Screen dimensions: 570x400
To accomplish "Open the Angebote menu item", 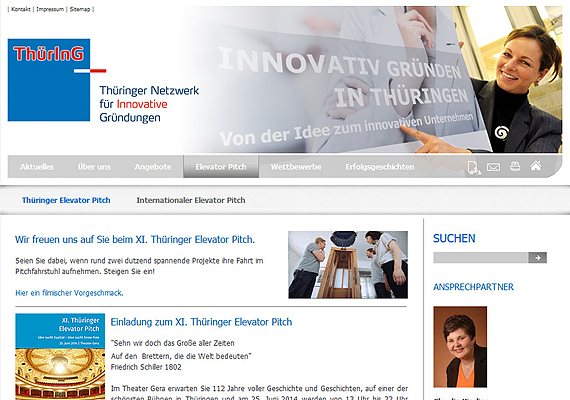I will click(x=153, y=167).
